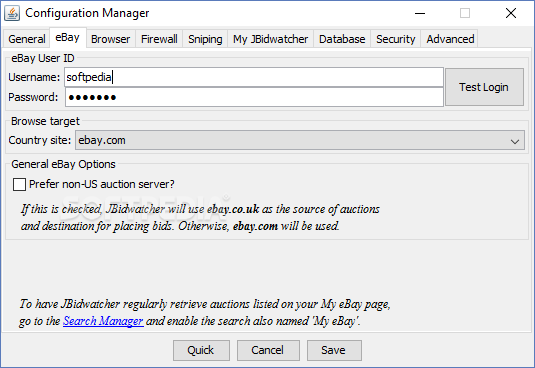Open the Security tab

pos(395,39)
